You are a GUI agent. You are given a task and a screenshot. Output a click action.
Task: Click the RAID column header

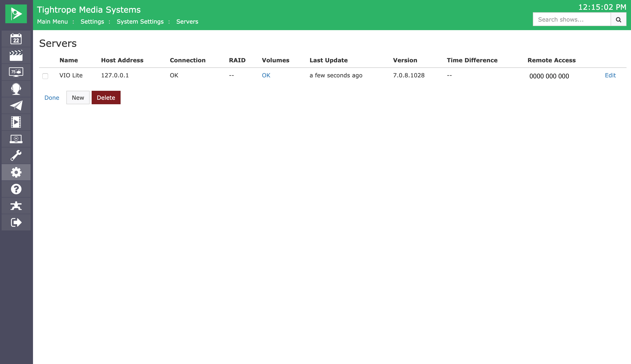237,60
